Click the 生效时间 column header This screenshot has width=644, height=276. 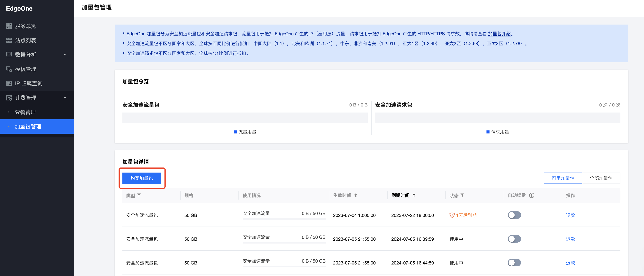point(342,195)
